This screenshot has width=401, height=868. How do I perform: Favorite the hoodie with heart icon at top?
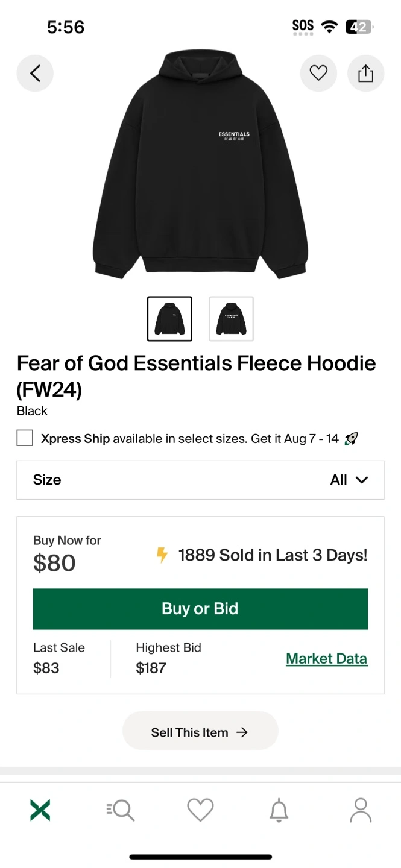pyautogui.click(x=318, y=74)
